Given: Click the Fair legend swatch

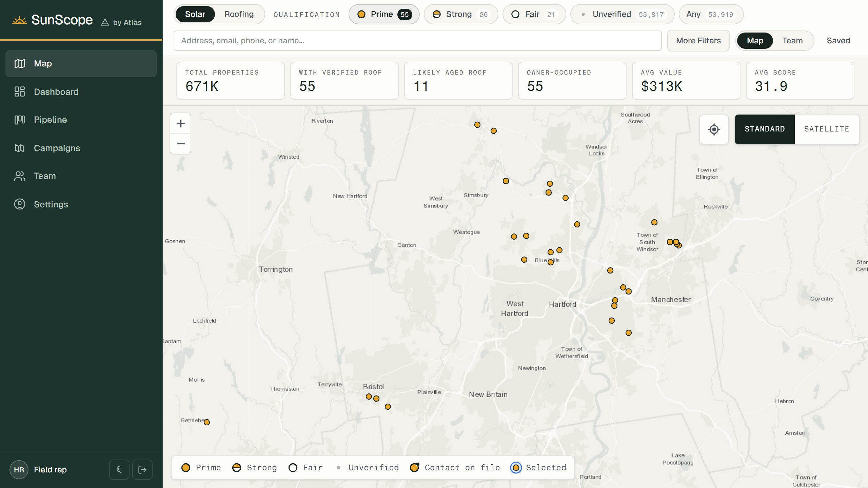Looking at the screenshot, I should point(293,468).
